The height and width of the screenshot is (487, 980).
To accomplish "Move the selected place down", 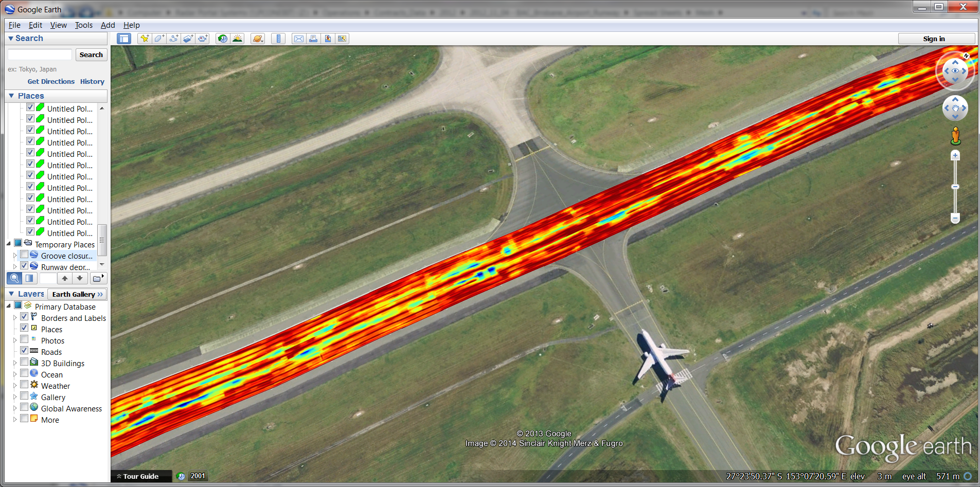I will click(79, 278).
